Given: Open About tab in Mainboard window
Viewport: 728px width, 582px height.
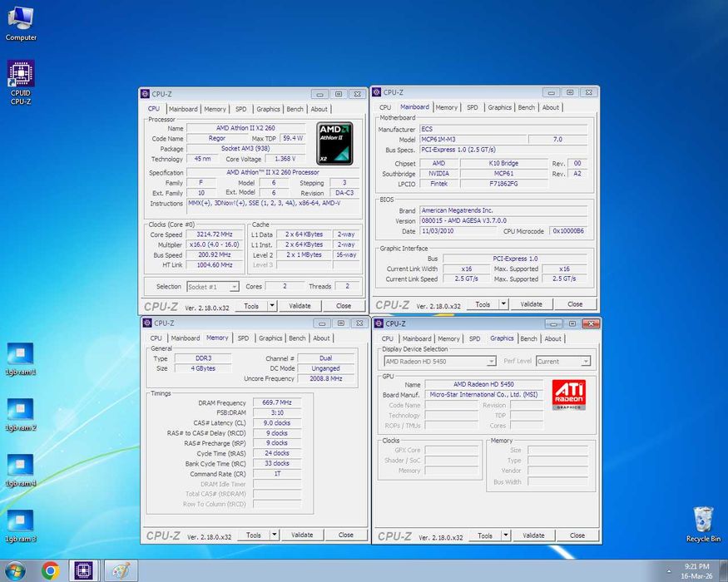Looking at the screenshot, I should click(551, 107).
